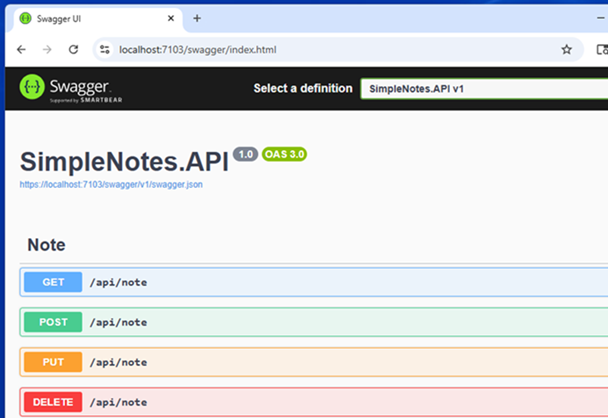Expand the PUT /api/note operation
608x418 pixels.
(314, 362)
